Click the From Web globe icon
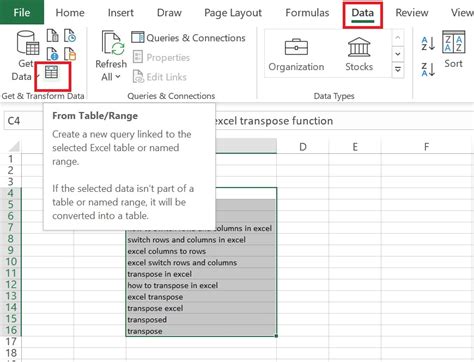The image size is (474, 362). coord(52,54)
